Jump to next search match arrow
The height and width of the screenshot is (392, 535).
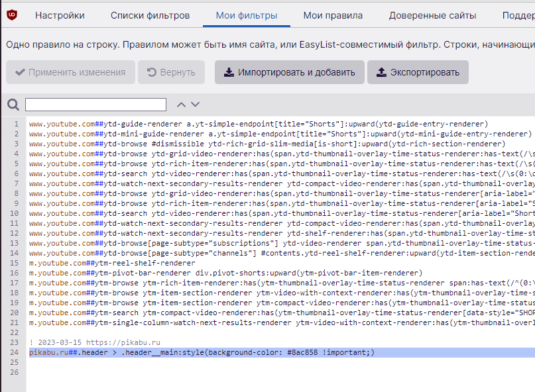click(195, 105)
